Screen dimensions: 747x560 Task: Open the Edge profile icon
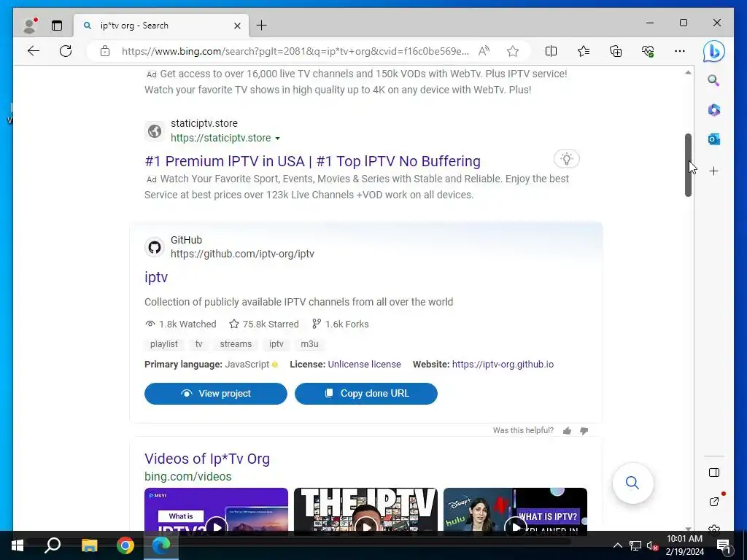coord(30,26)
